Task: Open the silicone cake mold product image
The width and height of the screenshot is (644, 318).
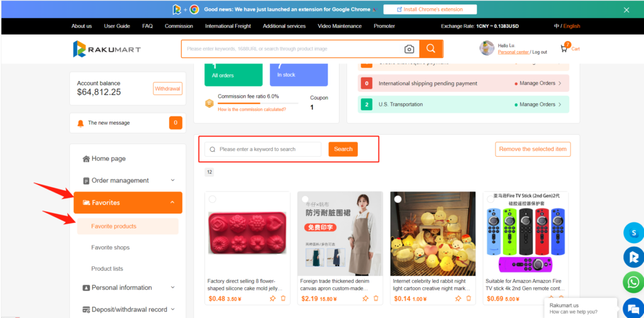Action: pos(248,234)
